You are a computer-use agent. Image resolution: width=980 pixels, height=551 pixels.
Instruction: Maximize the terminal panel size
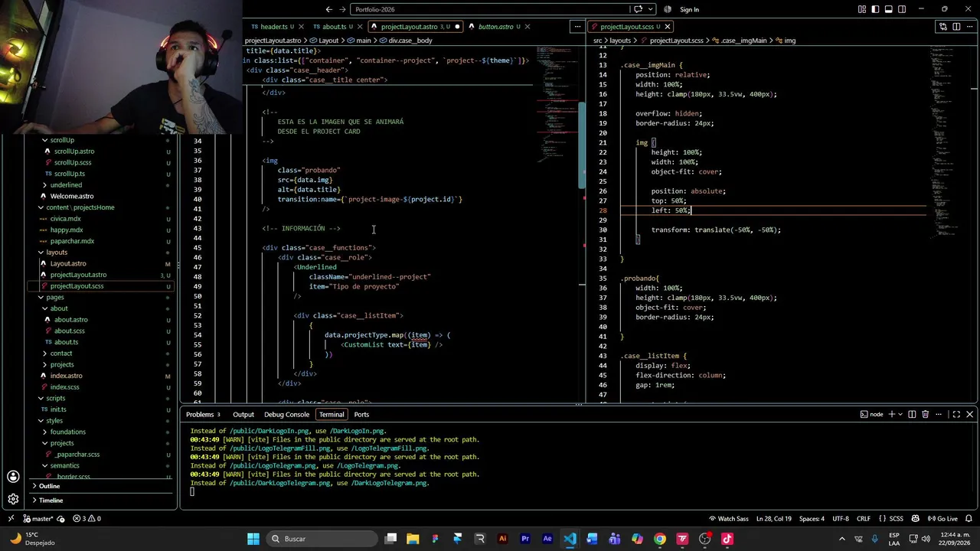click(956, 414)
